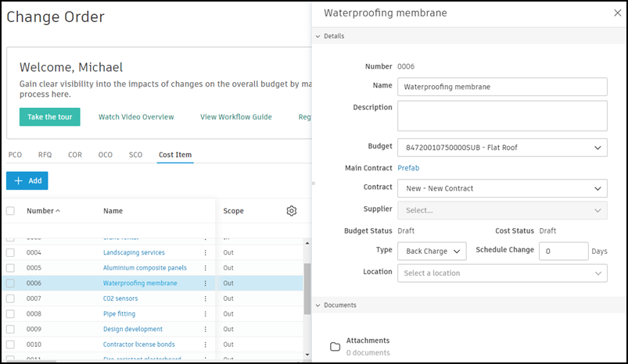The image size is (628, 364).
Task: Switch to the SCO tab
Action: click(x=135, y=155)
